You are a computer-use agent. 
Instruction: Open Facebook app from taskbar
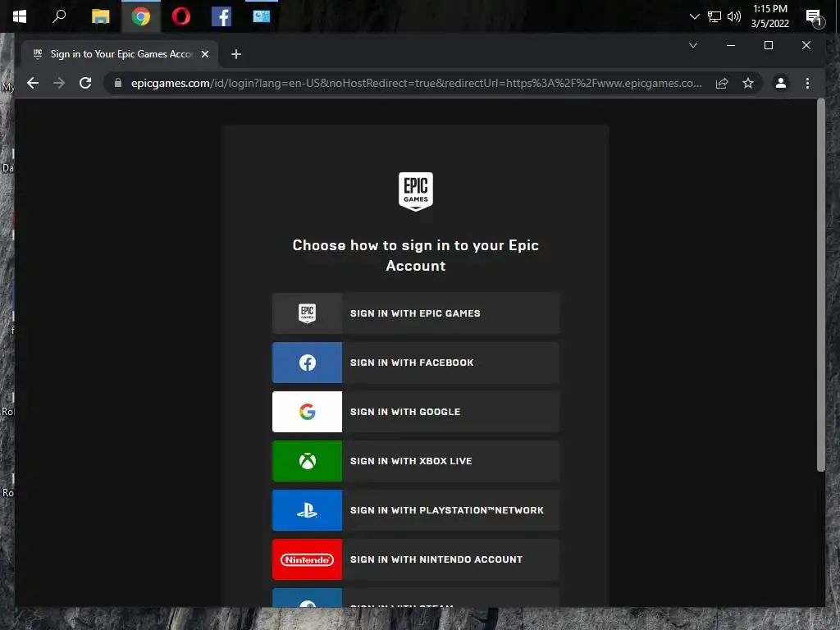221,16
